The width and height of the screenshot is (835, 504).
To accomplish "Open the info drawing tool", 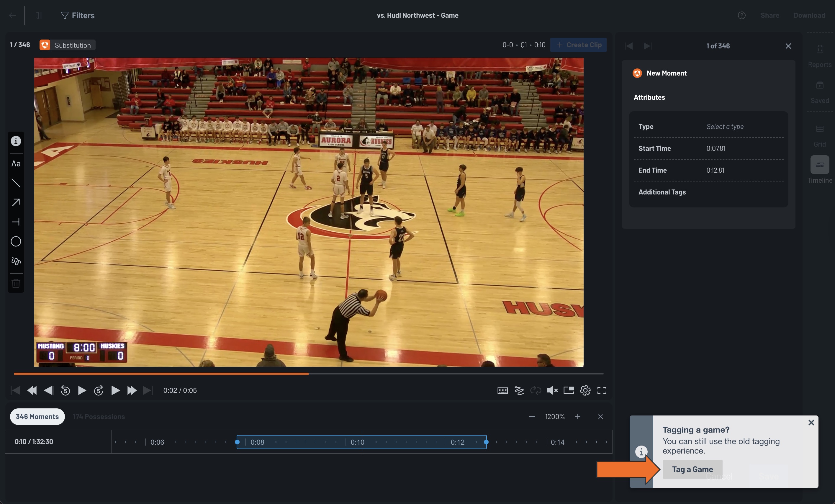I will tap(16, 141).
